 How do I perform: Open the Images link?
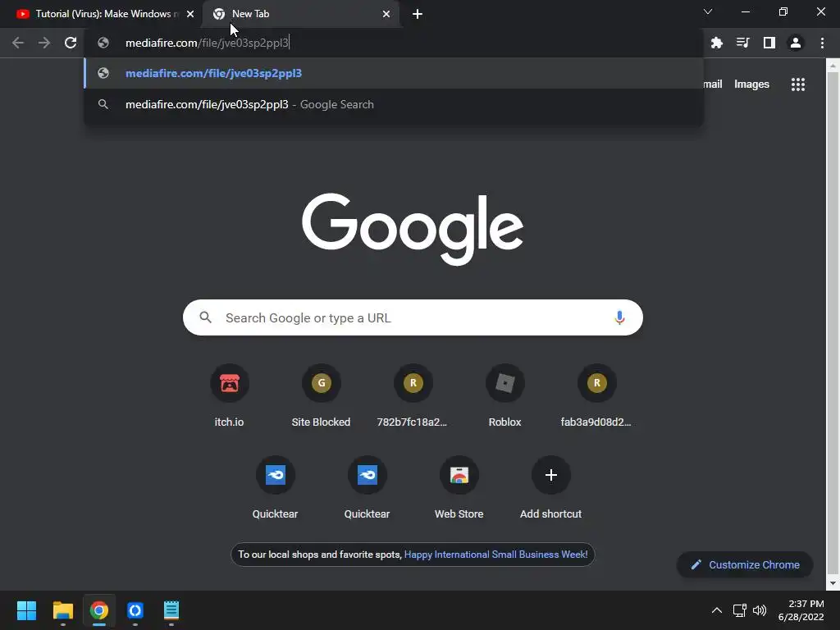coord(751,84)
